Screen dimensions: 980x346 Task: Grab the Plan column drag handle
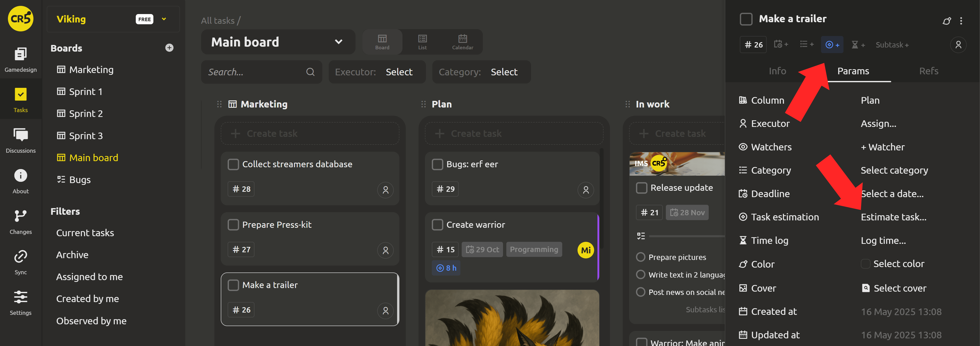tap(423, 104)
